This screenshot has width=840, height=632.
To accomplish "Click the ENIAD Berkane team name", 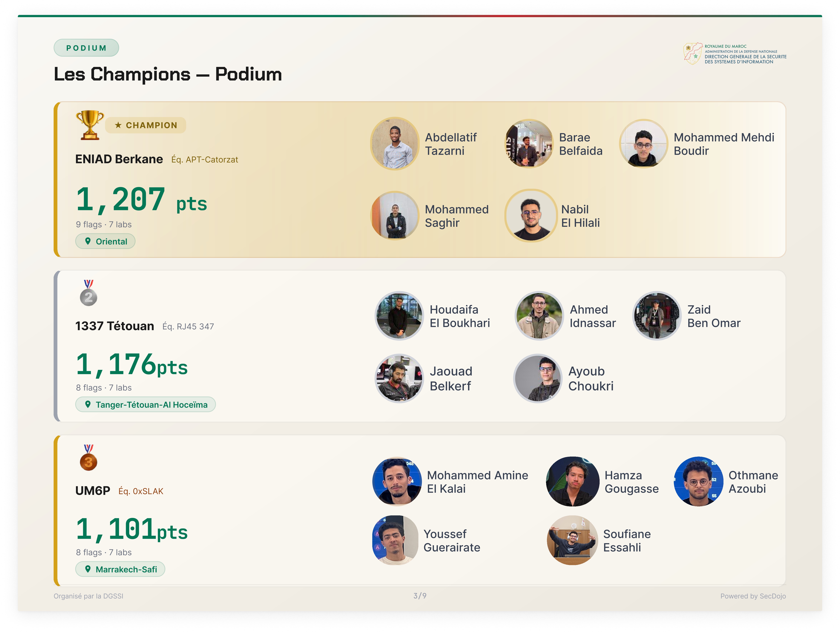I will coord(119,159).
